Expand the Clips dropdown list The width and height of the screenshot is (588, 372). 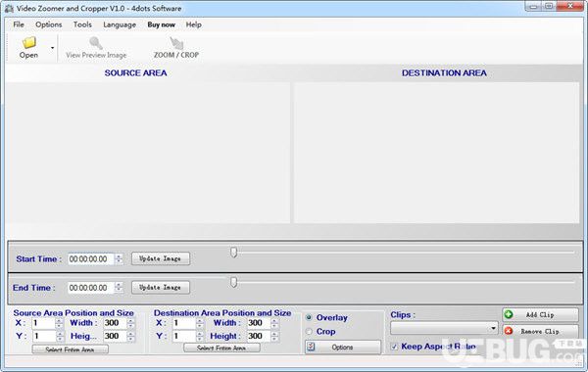click(x=493, y=329)
